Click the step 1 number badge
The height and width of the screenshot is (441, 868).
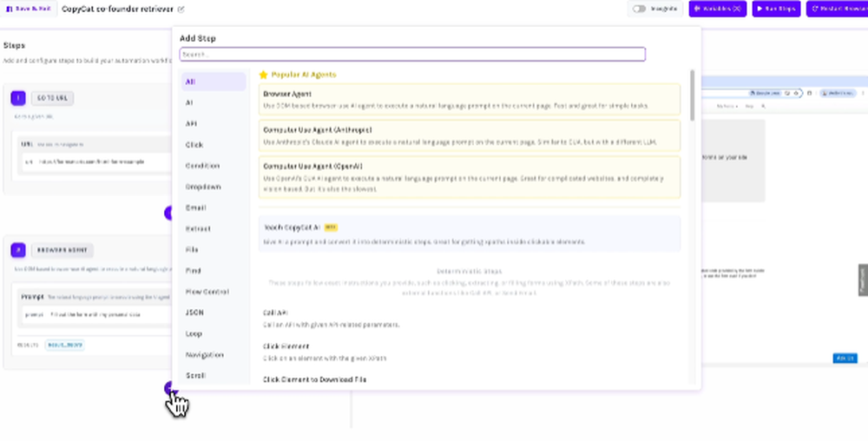point(17,98)
